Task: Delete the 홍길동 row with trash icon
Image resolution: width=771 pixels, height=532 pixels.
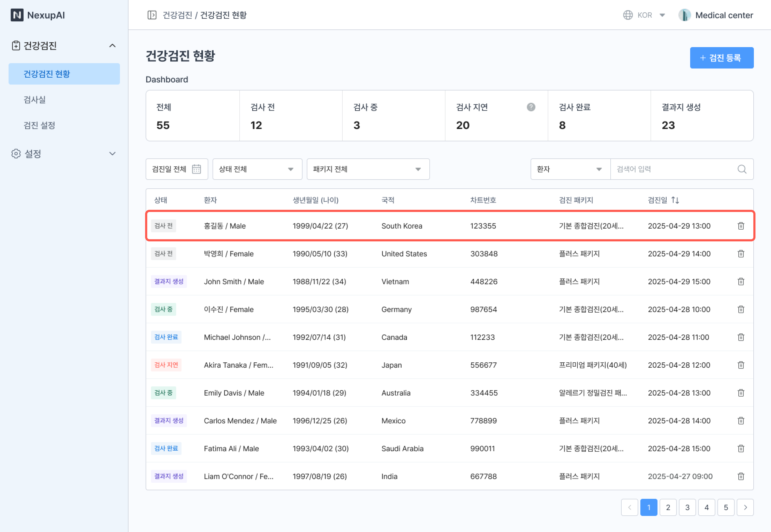Action: [x=741, y=226]
